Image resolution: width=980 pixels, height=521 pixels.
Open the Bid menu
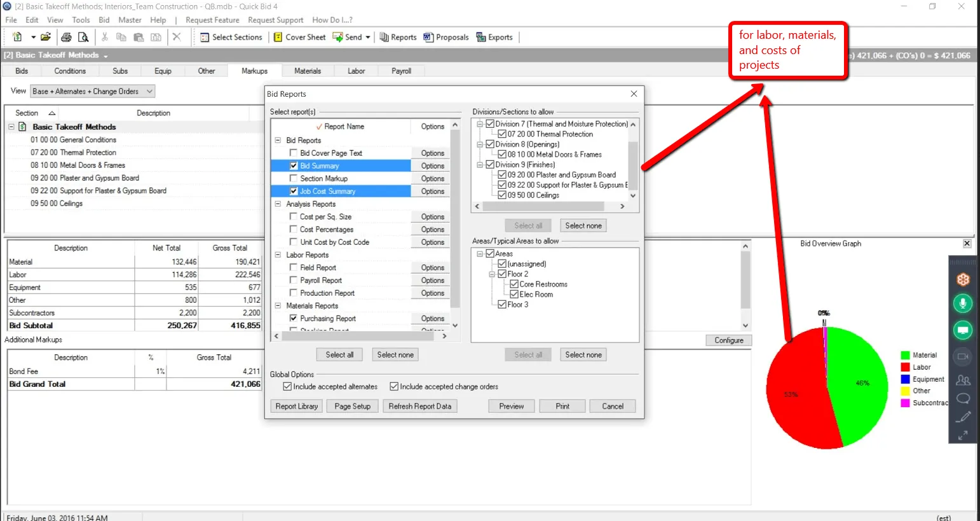click(104, 20)
